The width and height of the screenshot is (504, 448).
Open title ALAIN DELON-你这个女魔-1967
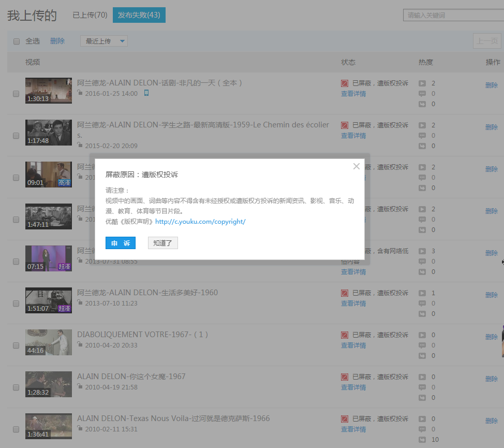point(131,377)
